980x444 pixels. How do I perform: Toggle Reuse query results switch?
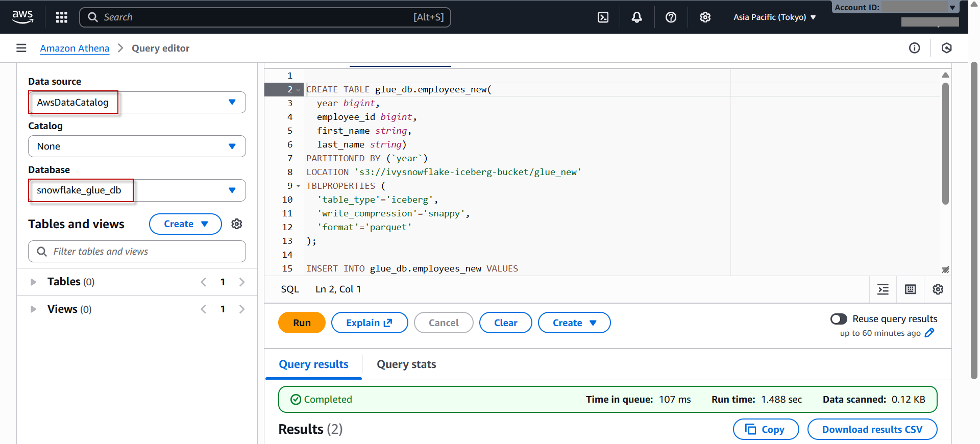[x=839, y=319]
